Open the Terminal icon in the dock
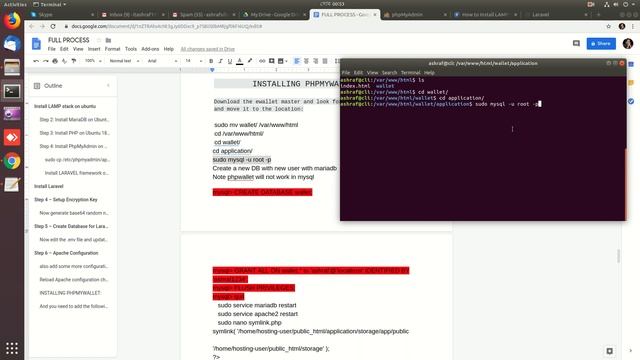Viewport: 640px width, 360px height. [x=12, y=91]
